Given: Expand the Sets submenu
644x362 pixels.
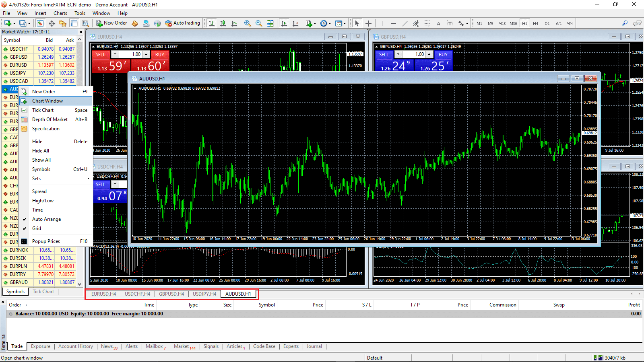Looking at the screenshot, I should (x=36, y=178).
